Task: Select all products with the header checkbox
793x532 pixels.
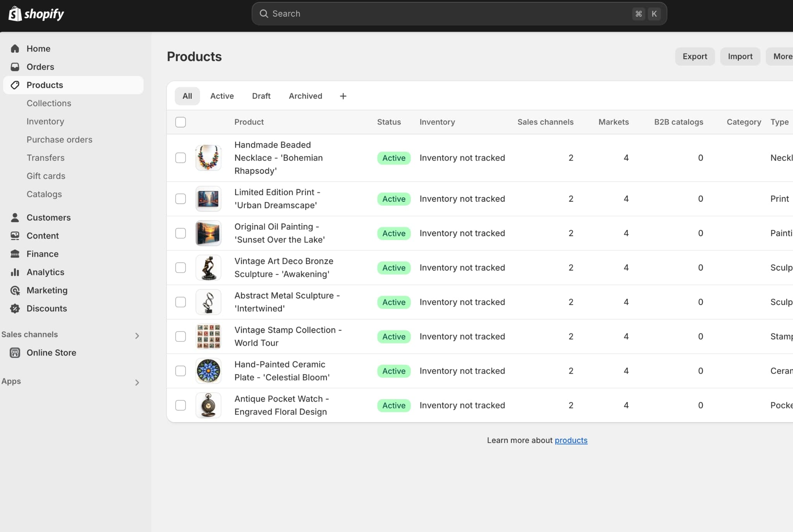Action: click(x=181, y=122)
